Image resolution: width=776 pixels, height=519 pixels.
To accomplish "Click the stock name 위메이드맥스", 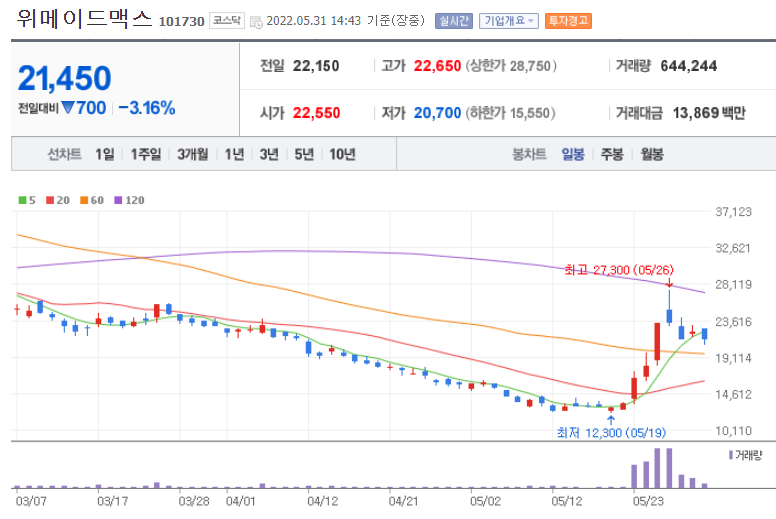I will 84,19.
